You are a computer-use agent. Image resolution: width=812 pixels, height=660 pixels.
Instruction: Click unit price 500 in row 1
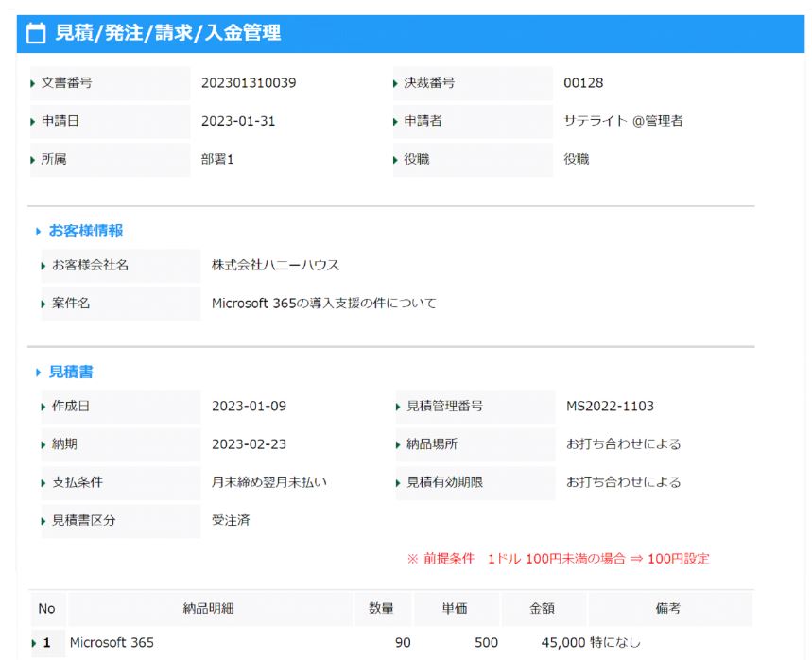tap(486, 643)
